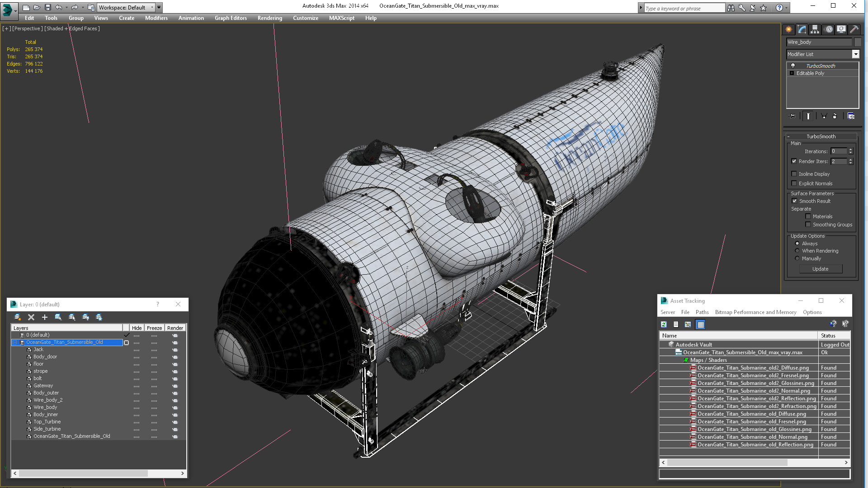The height and width of the screenshot is (488, 868).
Task: Enable Separate by Materials checkbox
Action: (808, 216)
